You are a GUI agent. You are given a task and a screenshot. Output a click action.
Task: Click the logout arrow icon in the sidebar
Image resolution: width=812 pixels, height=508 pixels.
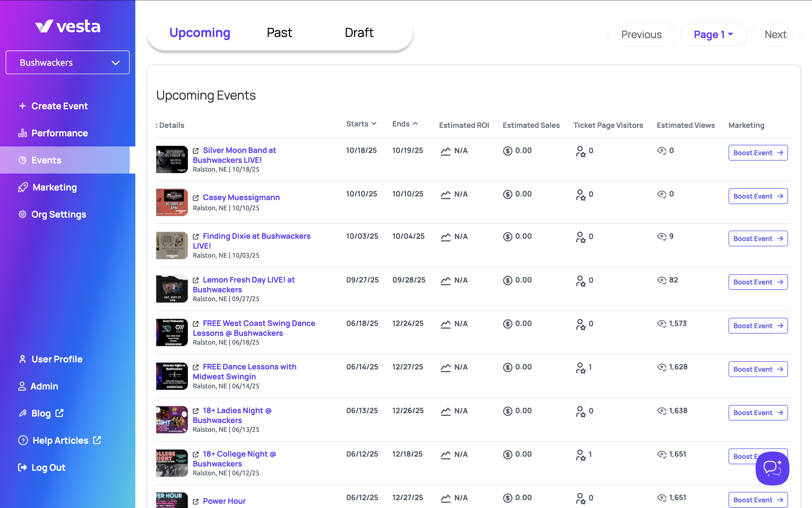coord(23,467)
